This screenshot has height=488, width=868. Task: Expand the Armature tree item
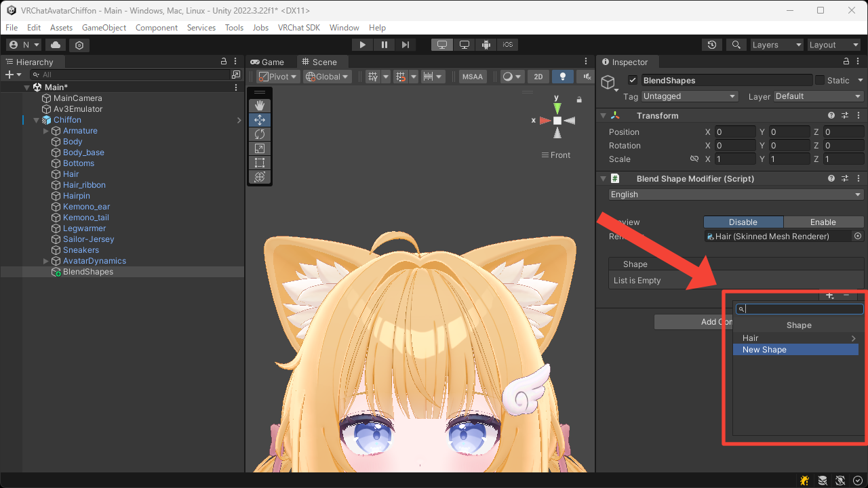pos(46,131)
